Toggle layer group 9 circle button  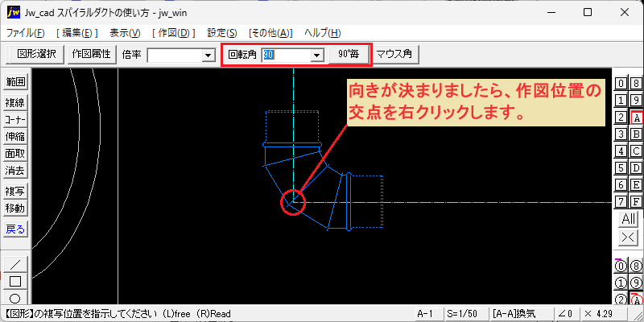(x=636, y=283)
